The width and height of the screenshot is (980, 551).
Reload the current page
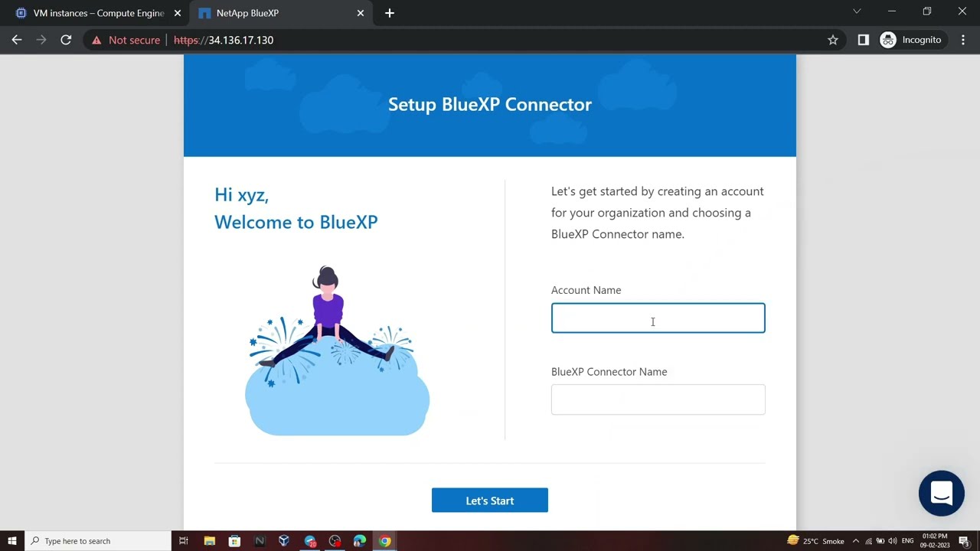[66, 40]
